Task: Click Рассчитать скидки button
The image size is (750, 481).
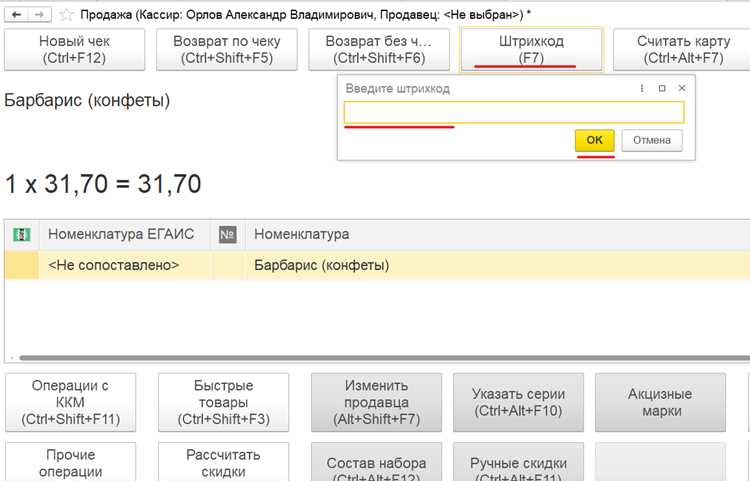Action: pos(223,462)
